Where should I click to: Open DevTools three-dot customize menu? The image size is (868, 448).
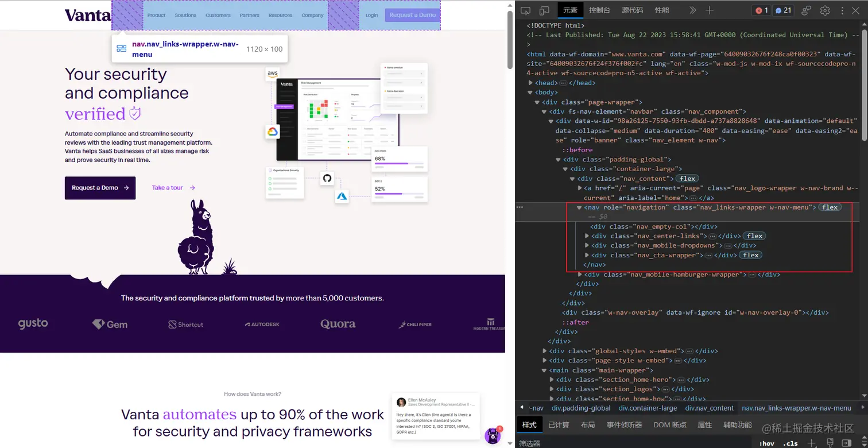[x=842, y=10]
